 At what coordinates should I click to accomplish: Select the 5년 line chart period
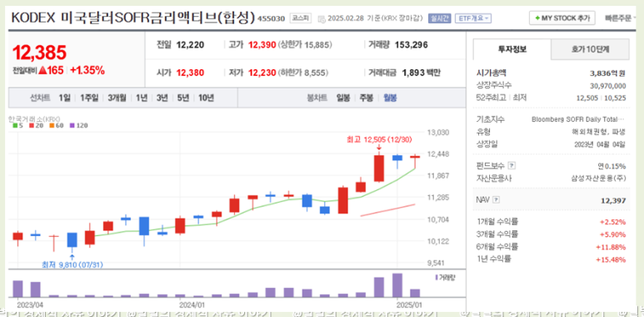pos(183,98)
